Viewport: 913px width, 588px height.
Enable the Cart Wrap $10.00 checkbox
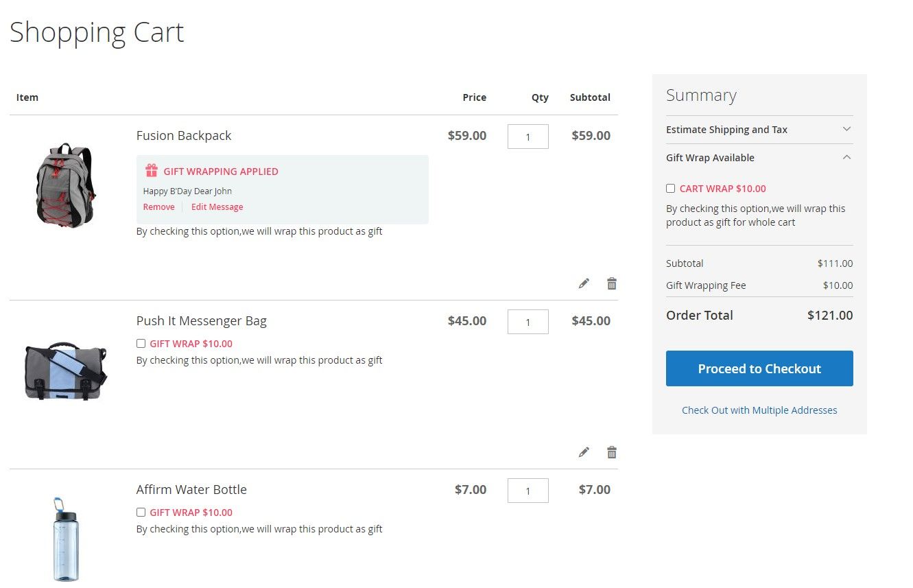point(671,189)
